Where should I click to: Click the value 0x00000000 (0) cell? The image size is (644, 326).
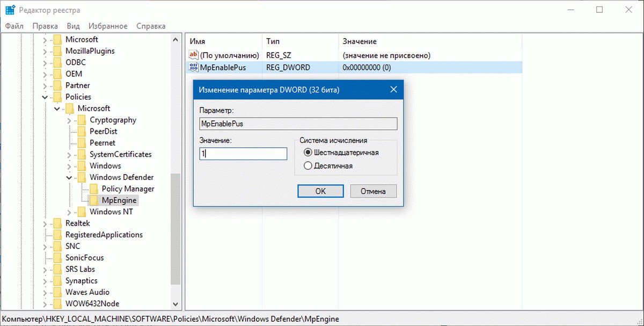point(367,68)
